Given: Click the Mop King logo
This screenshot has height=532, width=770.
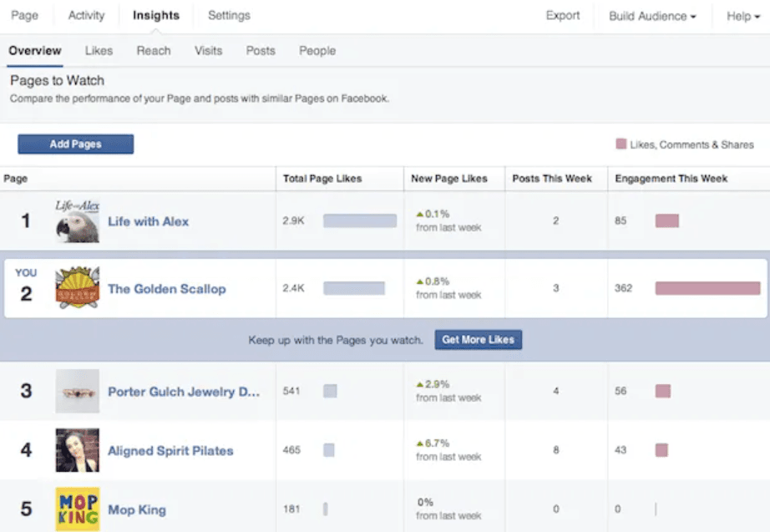Looking at the screenshot, I should pos(78,509).
